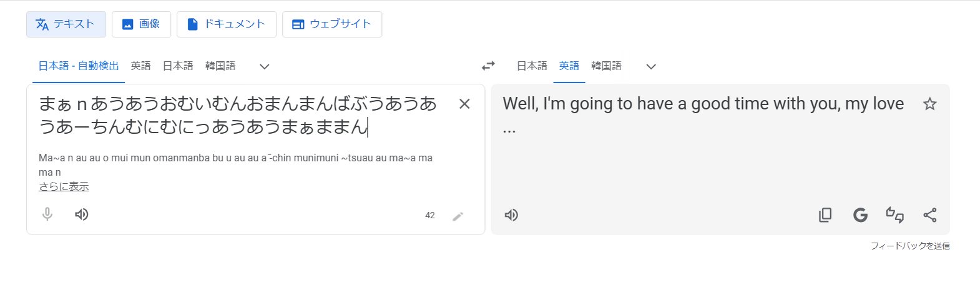Expand the source language list chevron

click(264, 66)
